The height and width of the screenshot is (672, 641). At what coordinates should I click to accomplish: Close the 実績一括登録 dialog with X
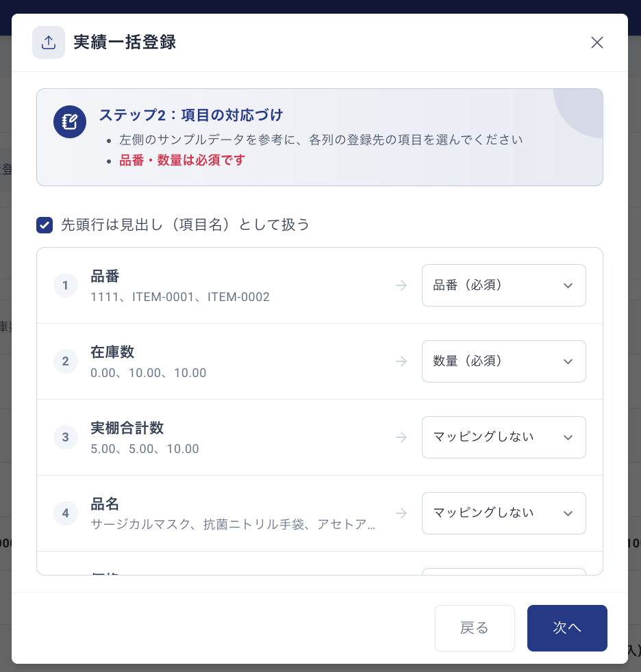[x=597, y=42]
